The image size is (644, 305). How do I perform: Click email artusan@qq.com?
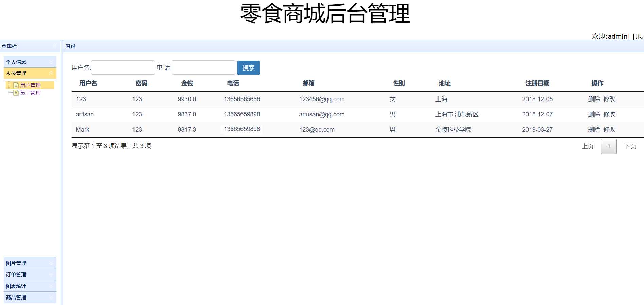322,114
